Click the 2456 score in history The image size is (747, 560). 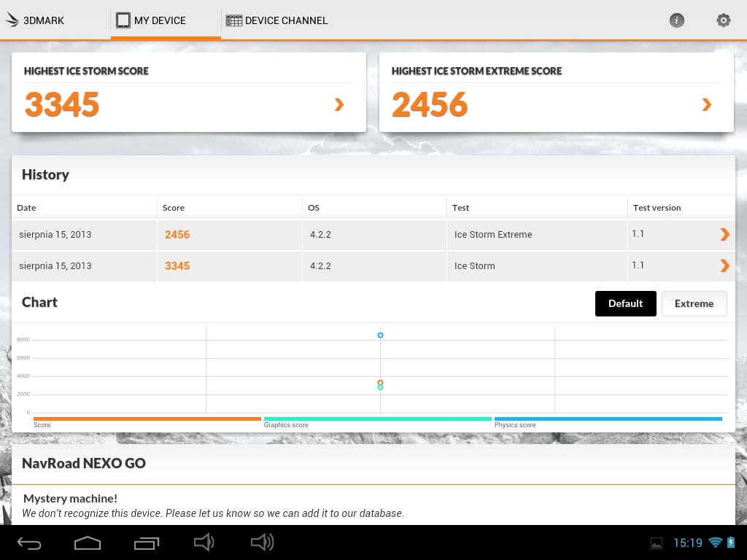[177, 234]
